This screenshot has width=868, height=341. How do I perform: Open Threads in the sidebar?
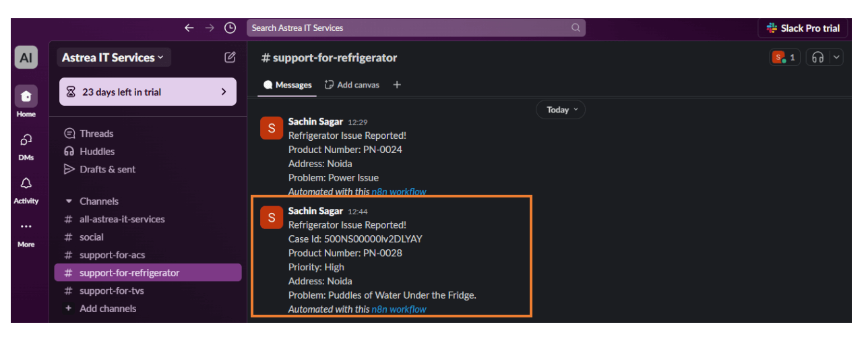[x=96, y=133]
